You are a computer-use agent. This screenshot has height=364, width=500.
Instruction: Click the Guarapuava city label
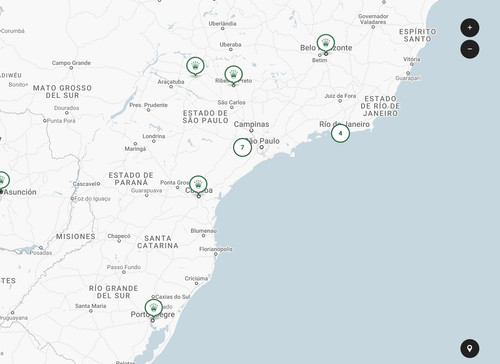coord(147,191)
